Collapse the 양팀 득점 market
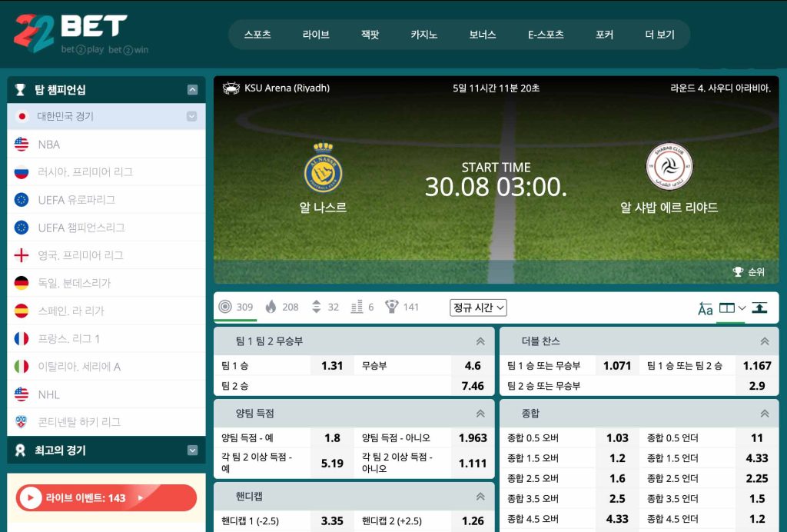 pyautogui.click(x=480, y=414)
